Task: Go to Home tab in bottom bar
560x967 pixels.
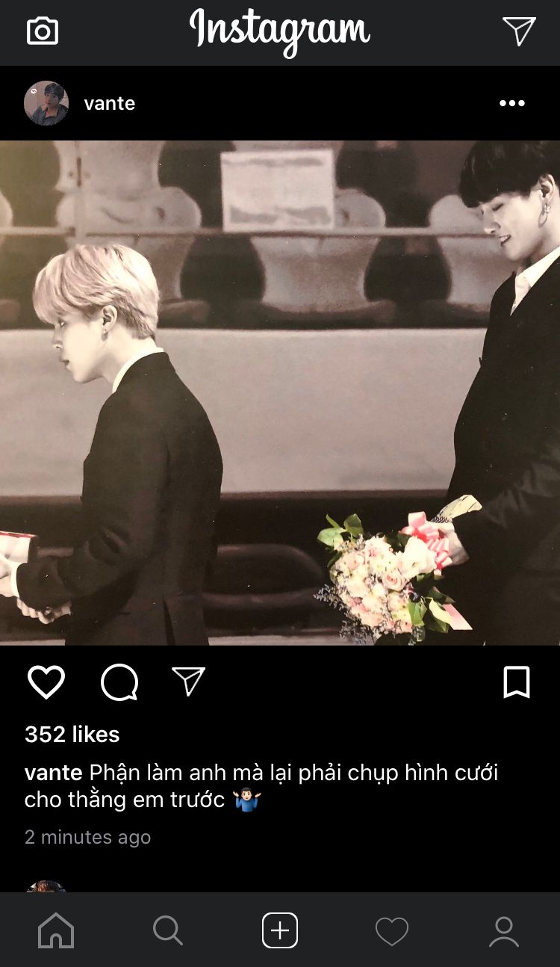Action: [x=56, y=930]
